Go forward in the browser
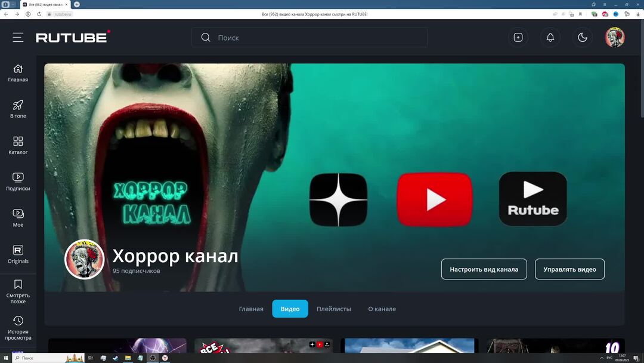 [17, 14]
